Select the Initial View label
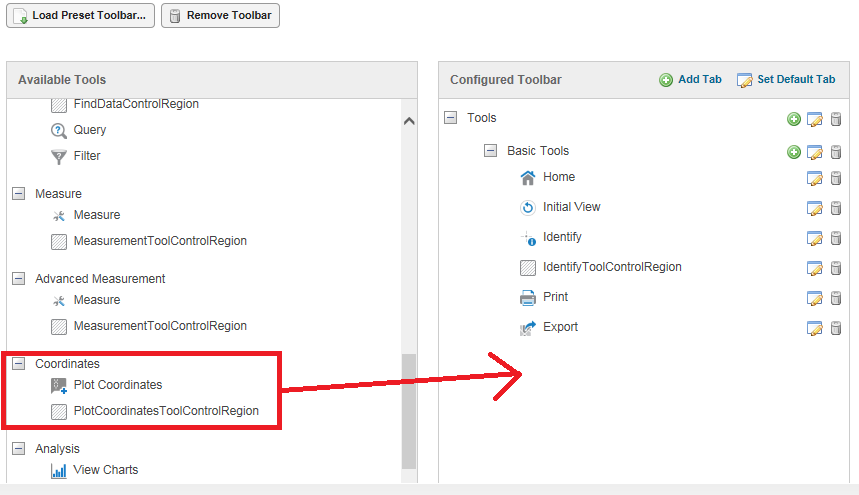This screenshot has height=495, width=859. (x=571, y=207)
